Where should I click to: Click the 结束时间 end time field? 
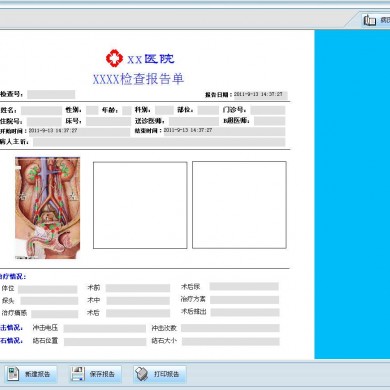tap(224, 131)
